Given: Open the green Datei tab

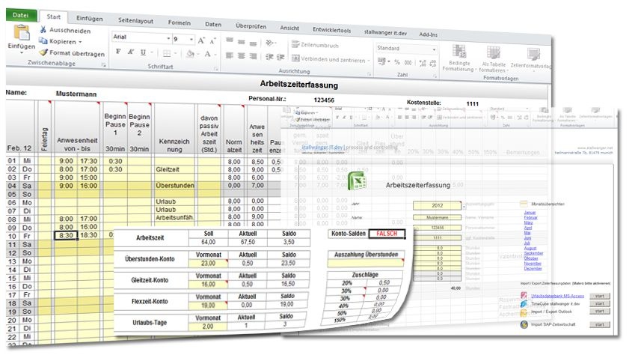Looking at the screenshot, I should [x=21, y=15].
